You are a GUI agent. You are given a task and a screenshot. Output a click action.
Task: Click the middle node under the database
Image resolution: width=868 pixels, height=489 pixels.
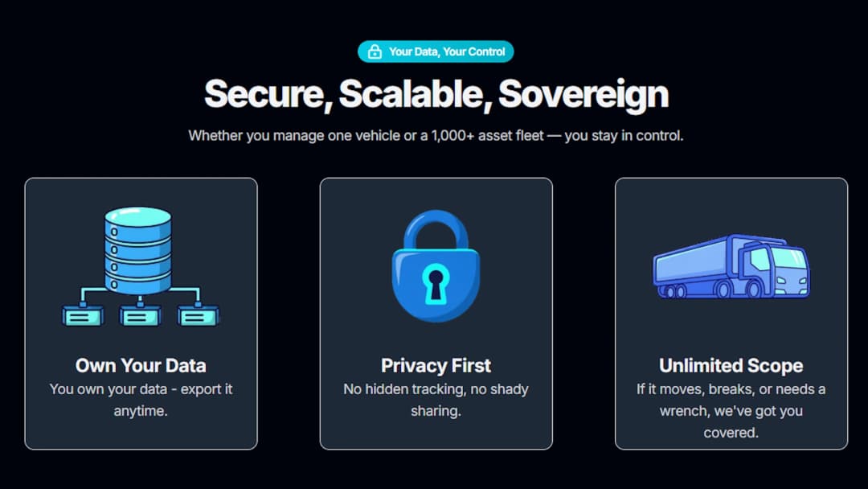(140, 316)
